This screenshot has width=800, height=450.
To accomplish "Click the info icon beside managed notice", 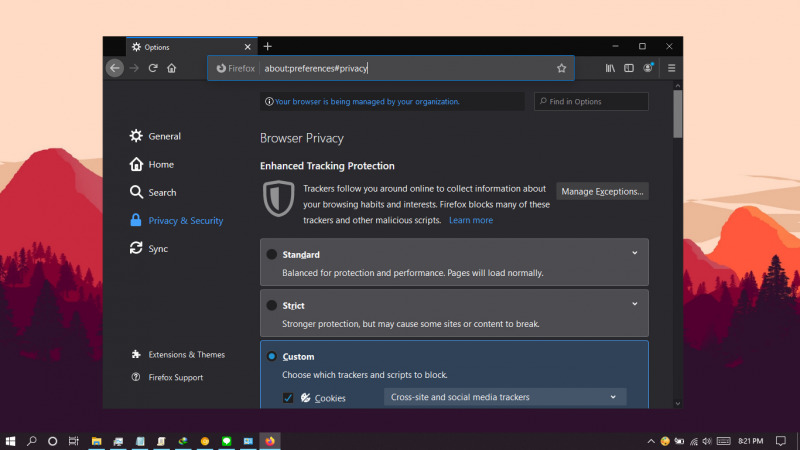I will click(269, 102).
